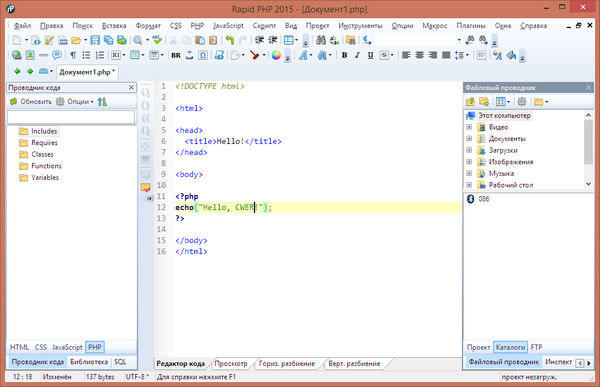Expand the Музыка tree node
This screenshot has width=600, height=387.
click(x=469, y=173)
